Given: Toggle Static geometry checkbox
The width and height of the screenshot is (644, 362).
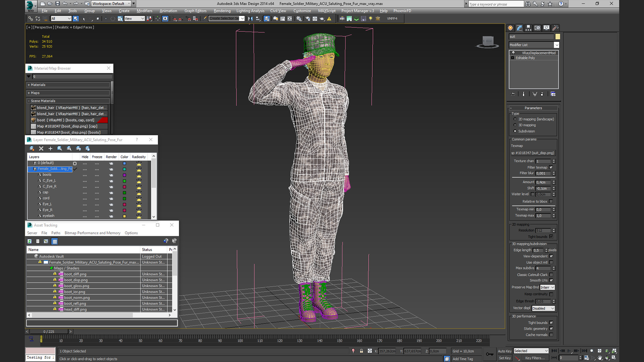Looking at the screenshot, I should [551, 328].
